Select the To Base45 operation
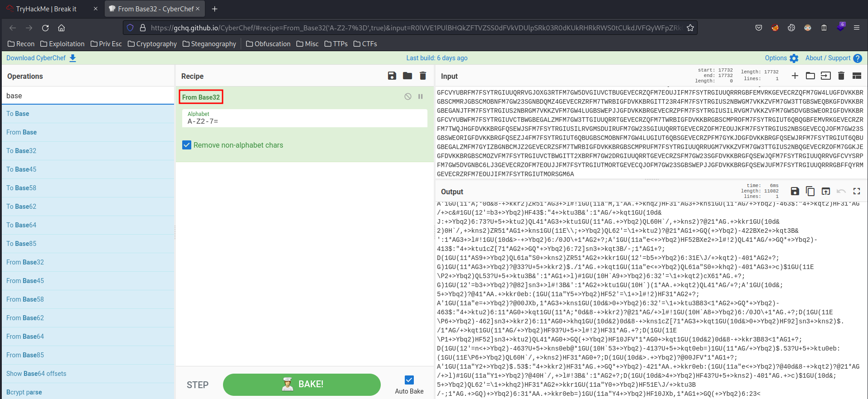Screen dimensions: 868x399 tap(88, 169)
